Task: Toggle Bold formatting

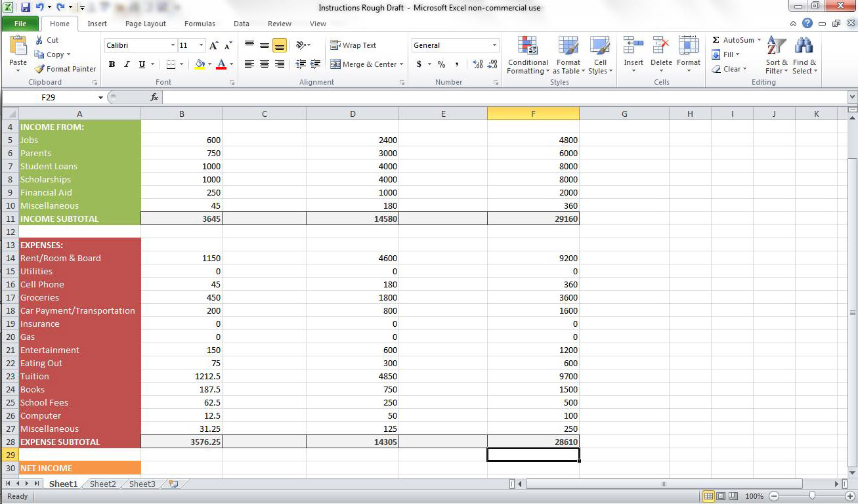Action: (x=112, y=64)
